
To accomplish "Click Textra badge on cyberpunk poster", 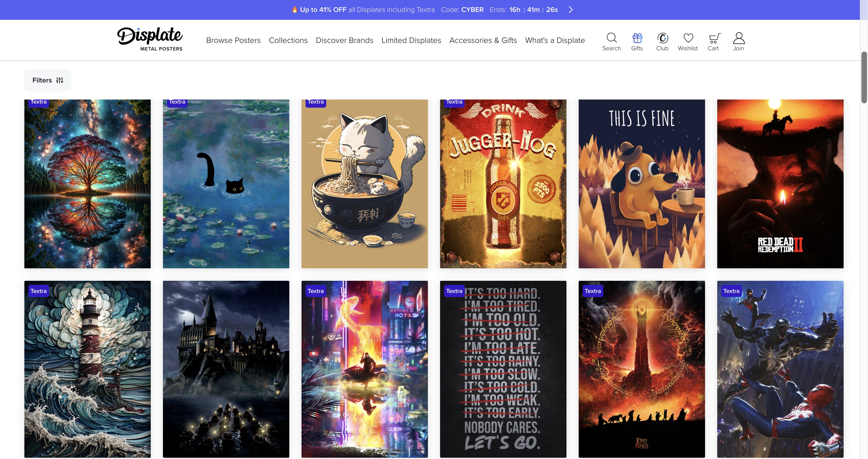I will click(315, 291).
